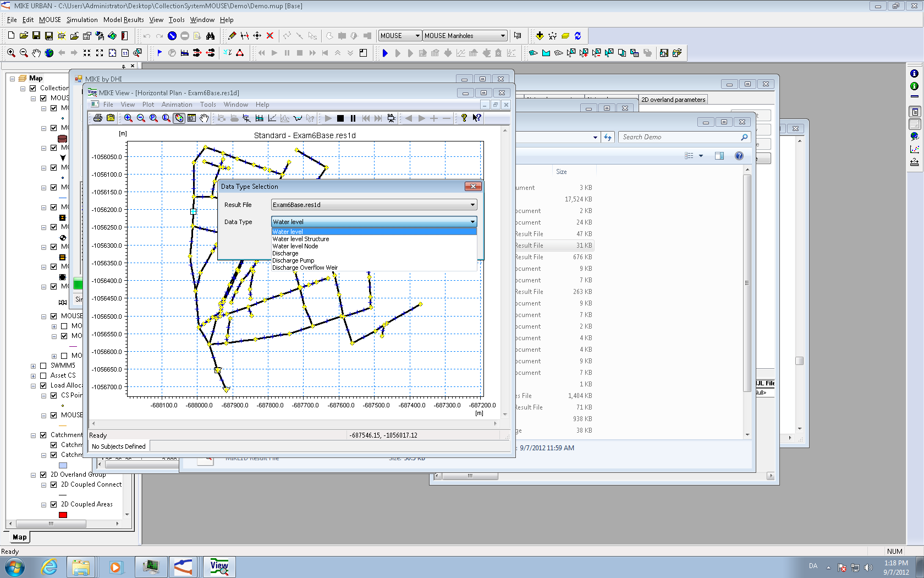The image size is (924, 578).
Task: Toggle the Asset CS layer checkbox
Action: tap(43, 375)
